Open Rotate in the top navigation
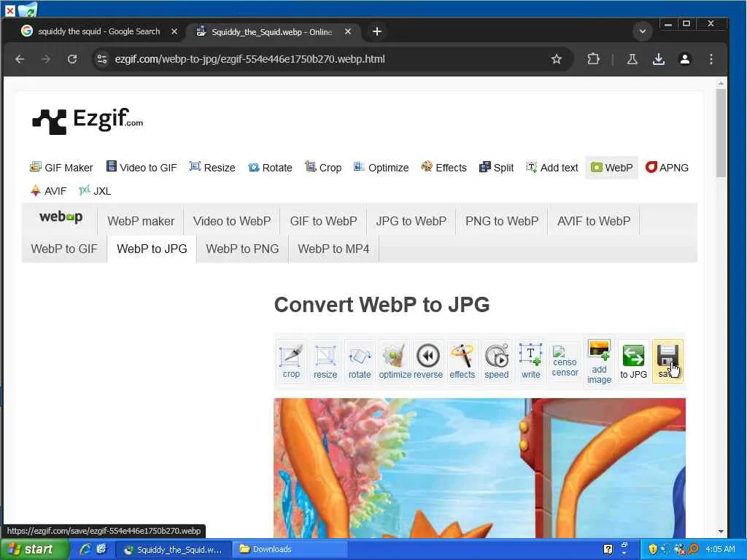Screen dimensions: 747x560 coord(270,168)
